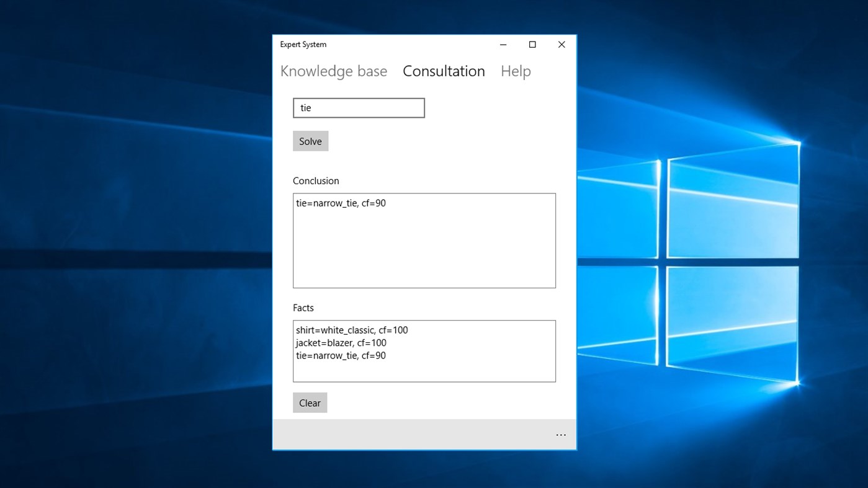This screenshot has width=868, height=488.
Task: Click the Solve button
Action: (310, 141)
